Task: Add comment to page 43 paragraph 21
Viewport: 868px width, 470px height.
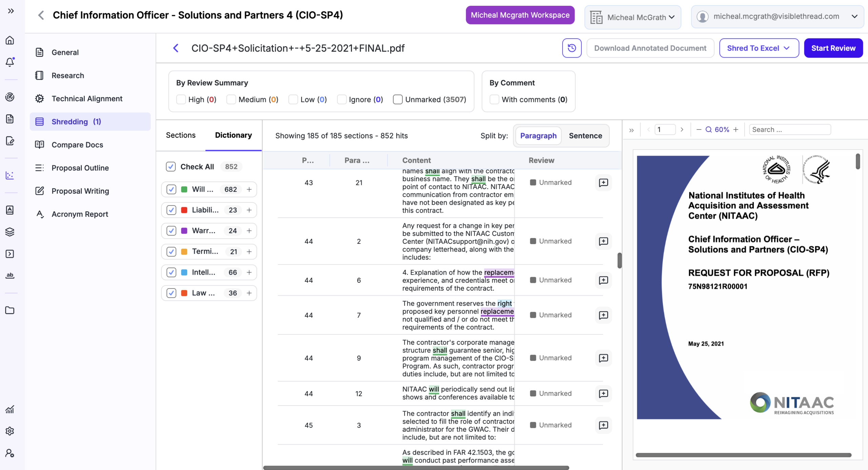Action: click(x=604, y=183)
